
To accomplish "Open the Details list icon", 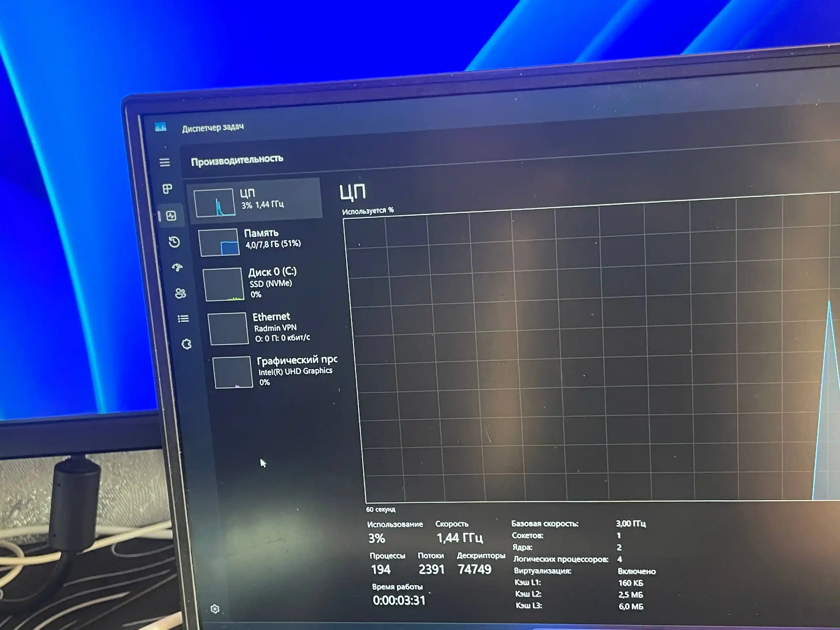I will pos(183,319).
